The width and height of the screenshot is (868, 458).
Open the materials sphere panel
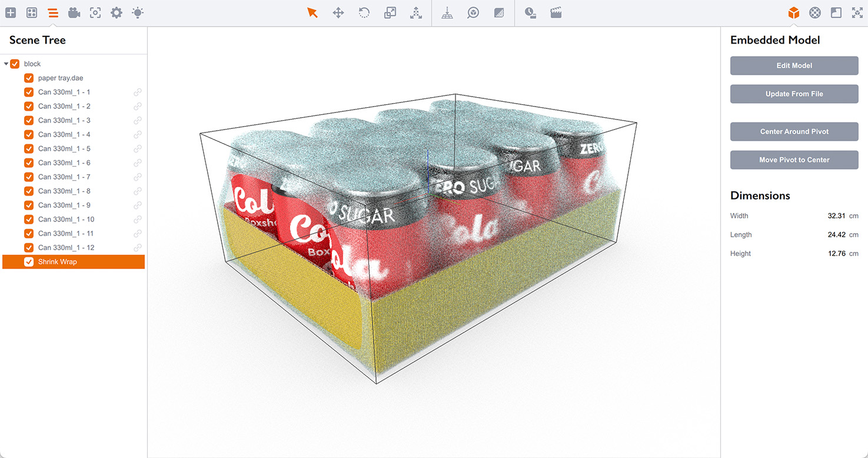(815, 12)
